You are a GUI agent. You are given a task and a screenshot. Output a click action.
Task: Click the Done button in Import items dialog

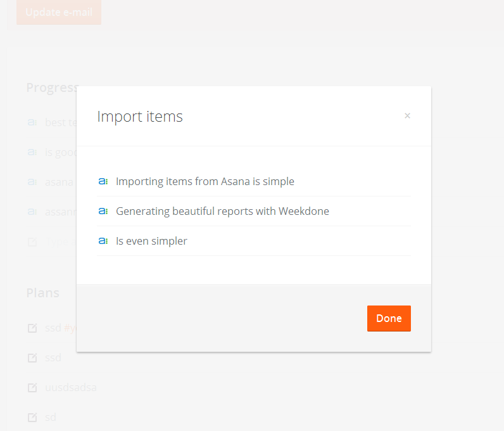tap(389, 318)
